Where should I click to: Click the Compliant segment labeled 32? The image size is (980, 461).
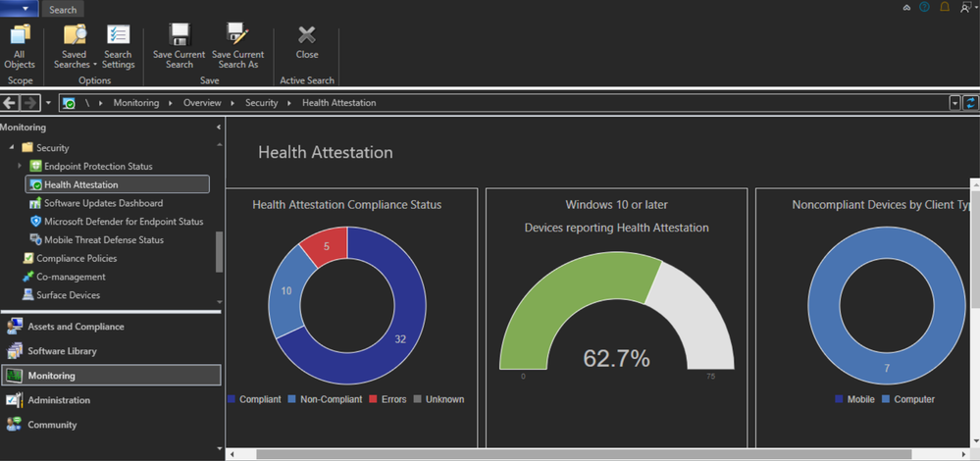(400, 338)
